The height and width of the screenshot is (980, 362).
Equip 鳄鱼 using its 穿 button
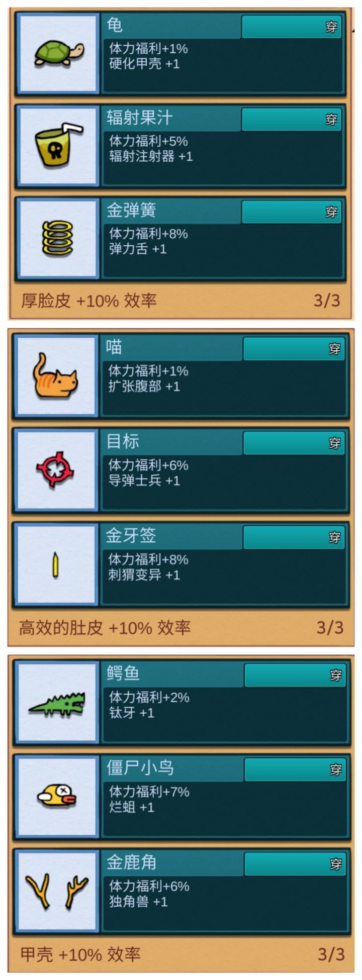tap(295, 675)
